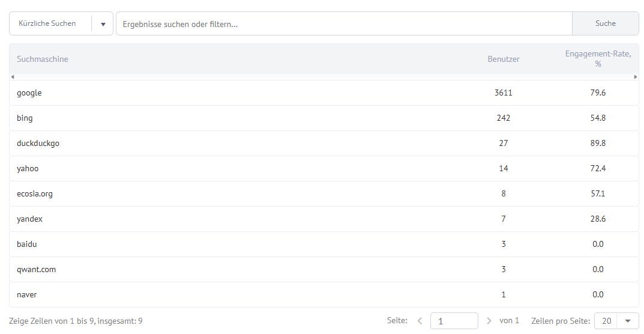Select the ecosia.org row name

[34, 194]
